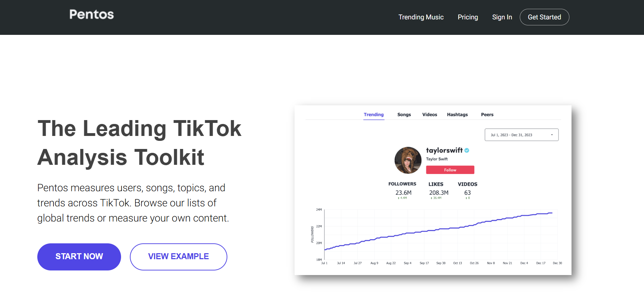
Task: Click the VIEW EXAMPLE button
Action: [x=178, y=257]
